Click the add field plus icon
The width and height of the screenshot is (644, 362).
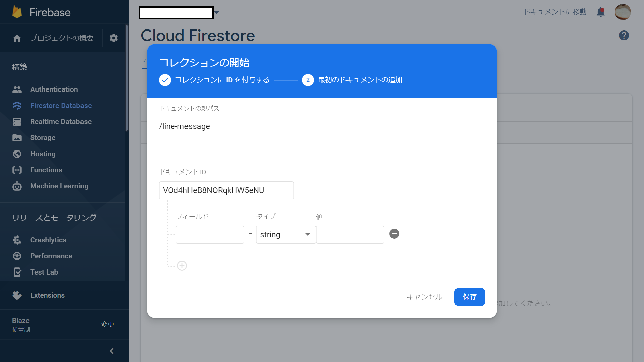point(182,266)
